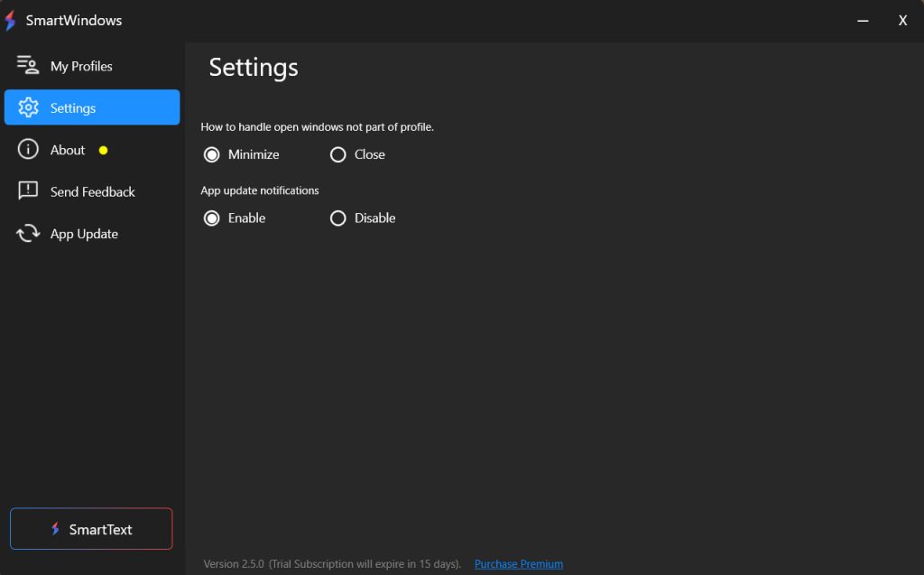Select the Minimize radio button
This screenshot has width=924, height=575.
coord(211,154)
